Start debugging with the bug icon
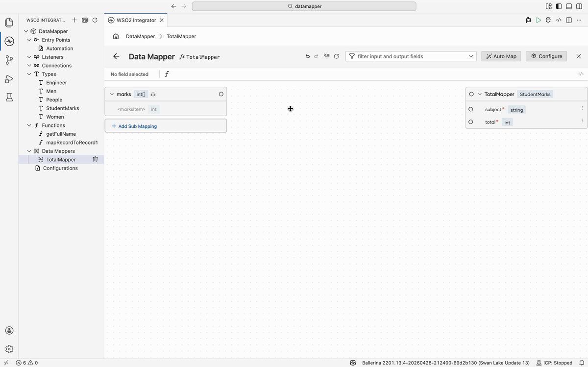Screen dimensions: 588x367 click(548, 20)
